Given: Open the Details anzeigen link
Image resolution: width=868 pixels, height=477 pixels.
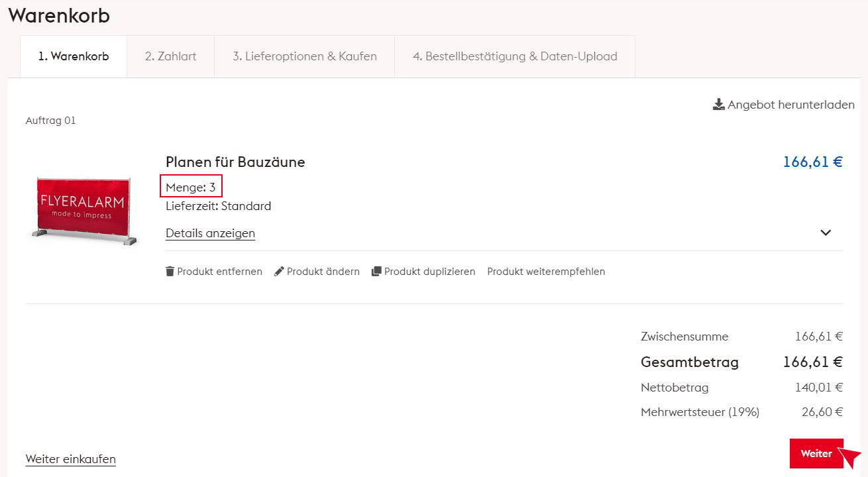Looking at the screenshot, I should [210, 233].
